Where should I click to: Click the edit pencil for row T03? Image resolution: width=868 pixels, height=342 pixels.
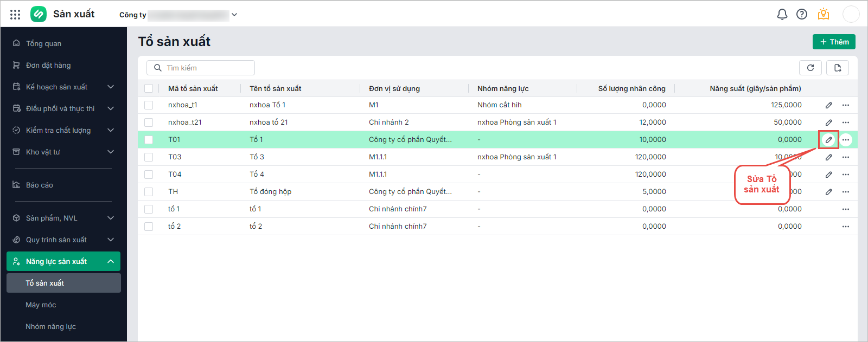[828, 157]
